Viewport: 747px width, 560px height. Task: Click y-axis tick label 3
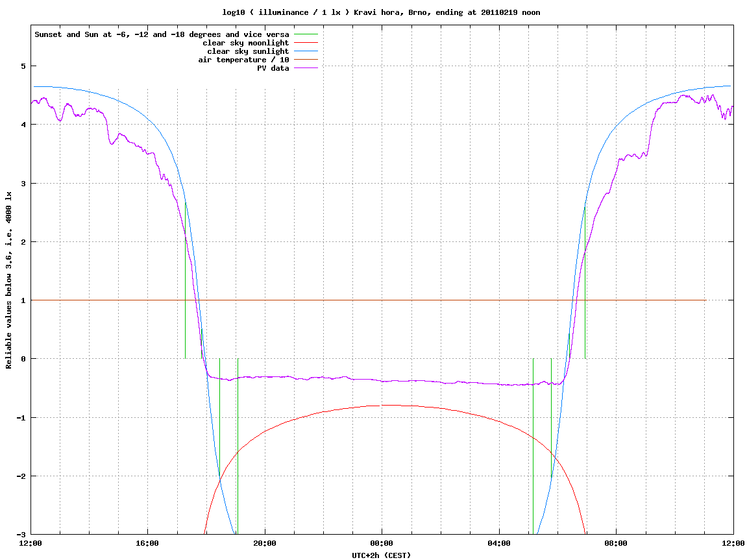coord(23,184)
